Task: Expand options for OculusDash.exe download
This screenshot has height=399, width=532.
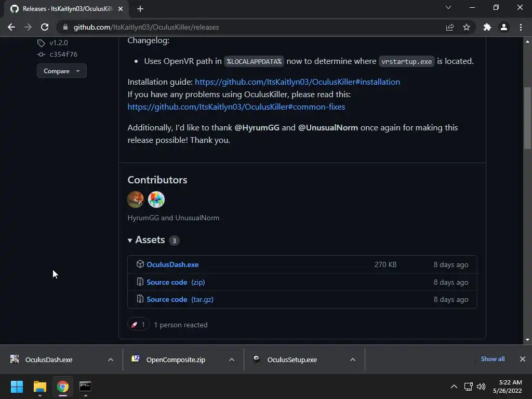Action: (111, 360)
